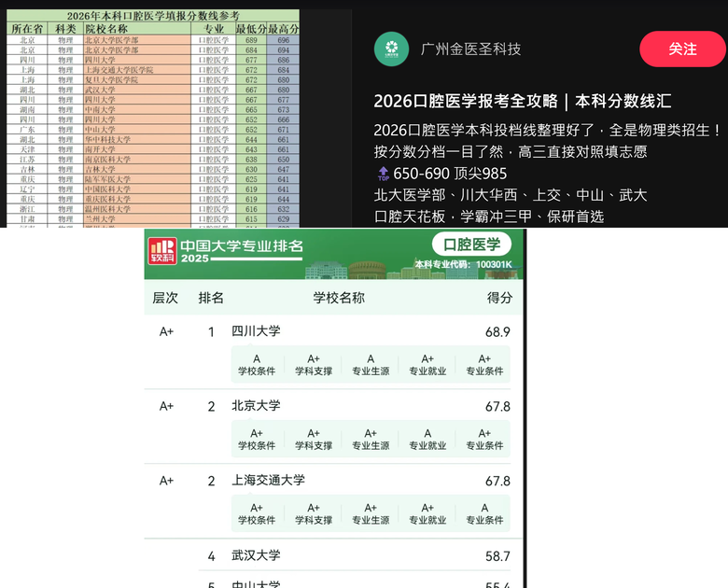Click the maximum score 696 cell
This screenshot has width=728, height=588.
[283, 40]
